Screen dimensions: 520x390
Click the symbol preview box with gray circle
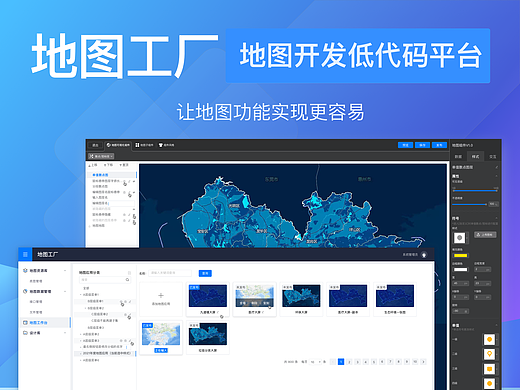point(460,238)
